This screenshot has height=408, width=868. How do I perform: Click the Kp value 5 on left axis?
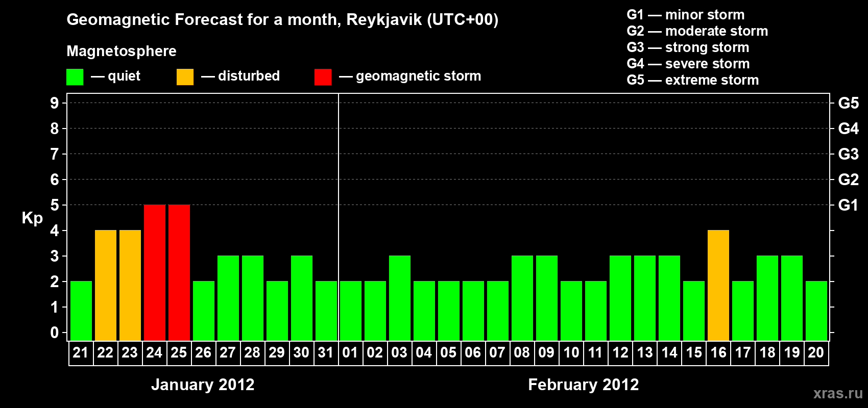(55, 205)
